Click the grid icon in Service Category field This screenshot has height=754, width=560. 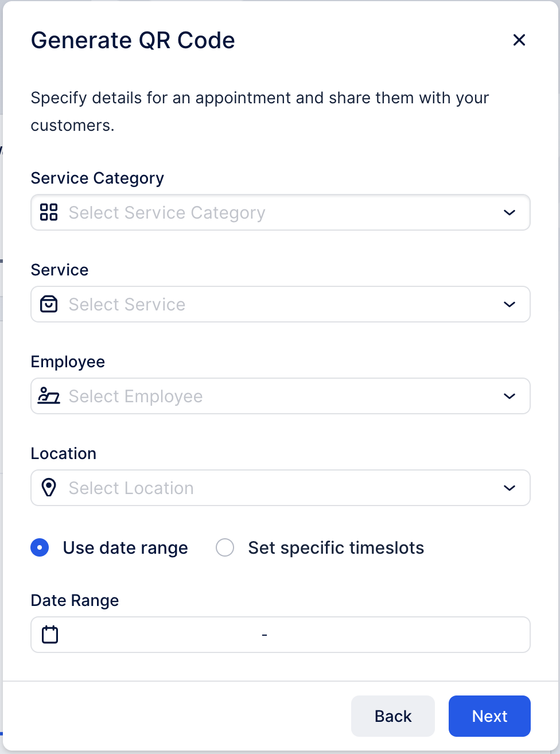49,212
